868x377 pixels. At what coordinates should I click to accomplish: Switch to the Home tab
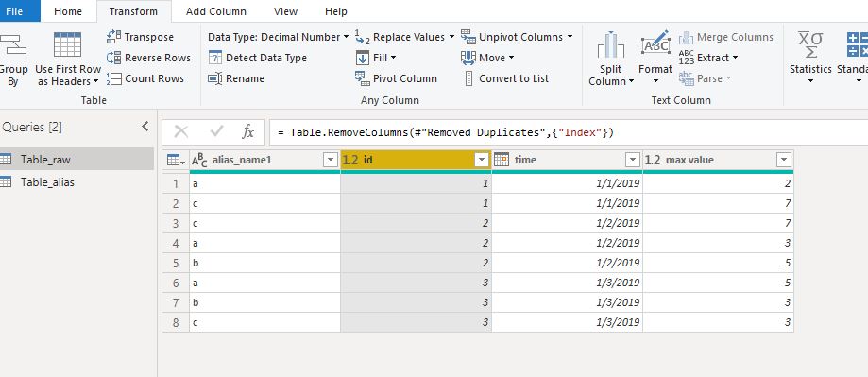(68, 11)
